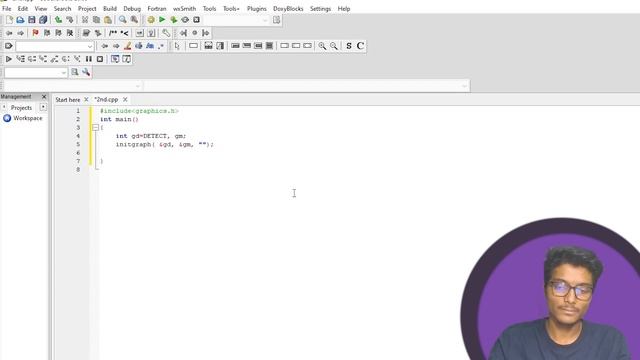
Task: Click on the initgraph code line
Action: point(164,144)
